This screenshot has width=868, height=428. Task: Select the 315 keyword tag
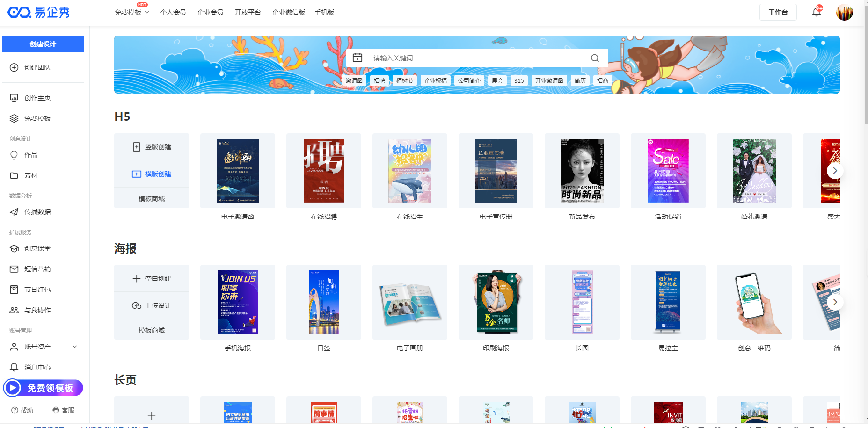[x=519, y=80]
